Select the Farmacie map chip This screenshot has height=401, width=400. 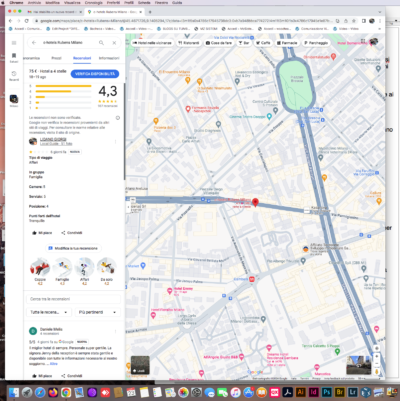point(287,43)
